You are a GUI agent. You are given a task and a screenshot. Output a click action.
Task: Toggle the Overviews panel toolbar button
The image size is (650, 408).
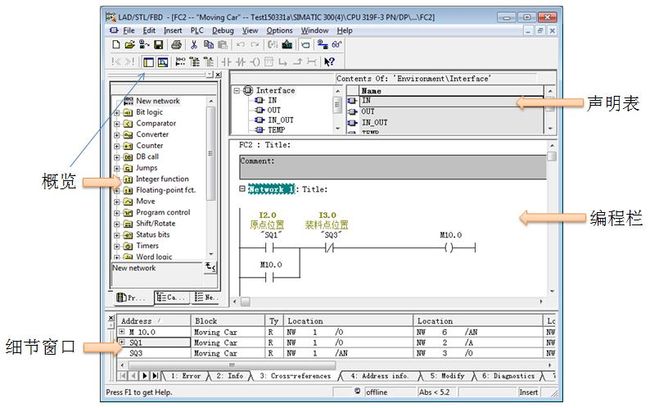148,62
